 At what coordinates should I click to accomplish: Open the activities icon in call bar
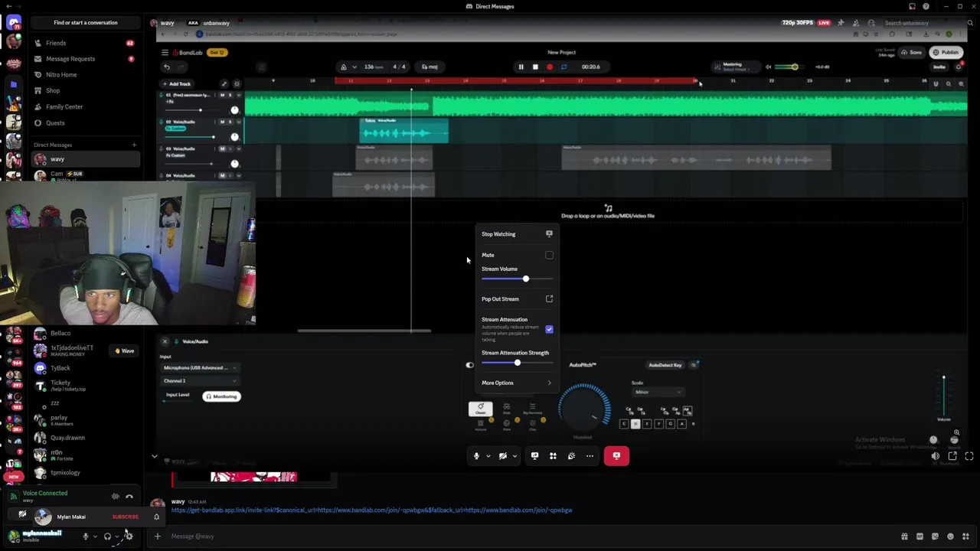point(553,456)
